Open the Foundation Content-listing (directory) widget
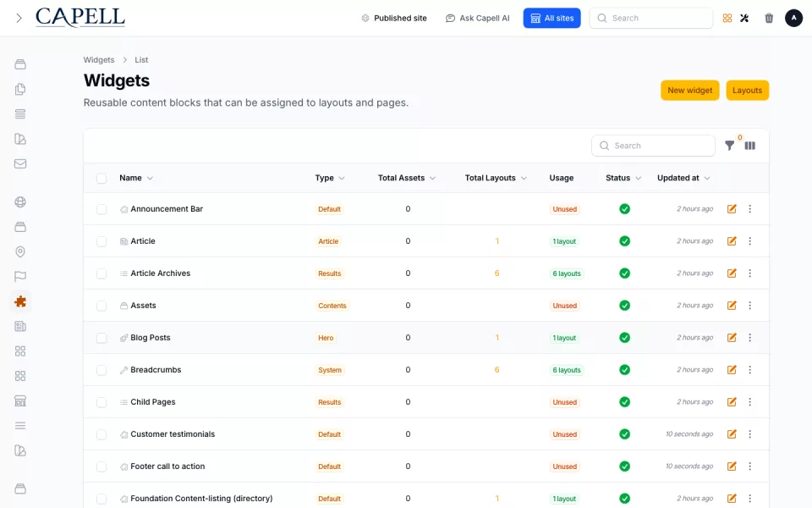The image size is (812, 508). coord(201,498)
